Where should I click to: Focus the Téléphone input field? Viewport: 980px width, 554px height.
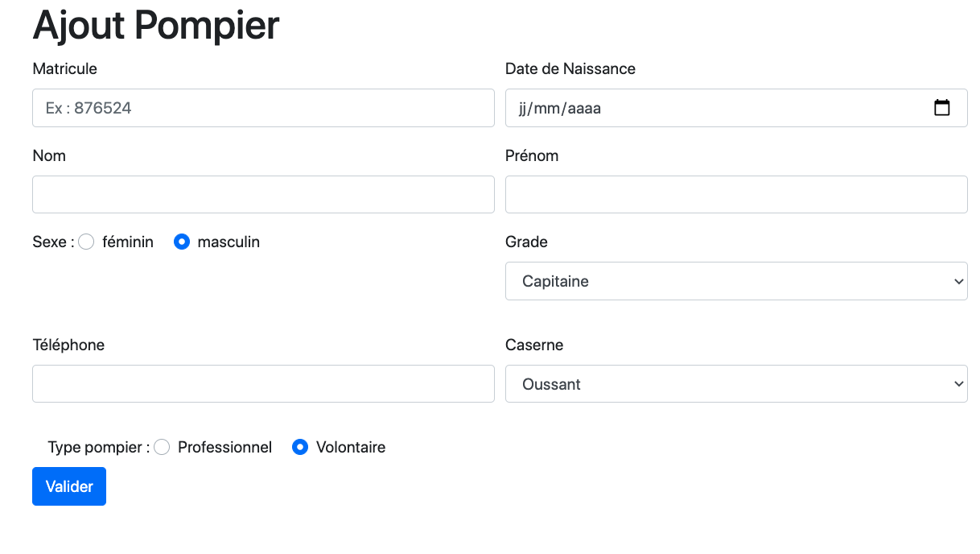[x=263, y=384]
